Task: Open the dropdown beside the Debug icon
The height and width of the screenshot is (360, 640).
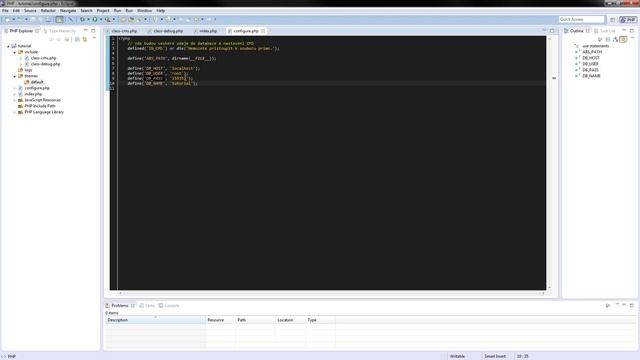Action: click(x=88, y=19)
